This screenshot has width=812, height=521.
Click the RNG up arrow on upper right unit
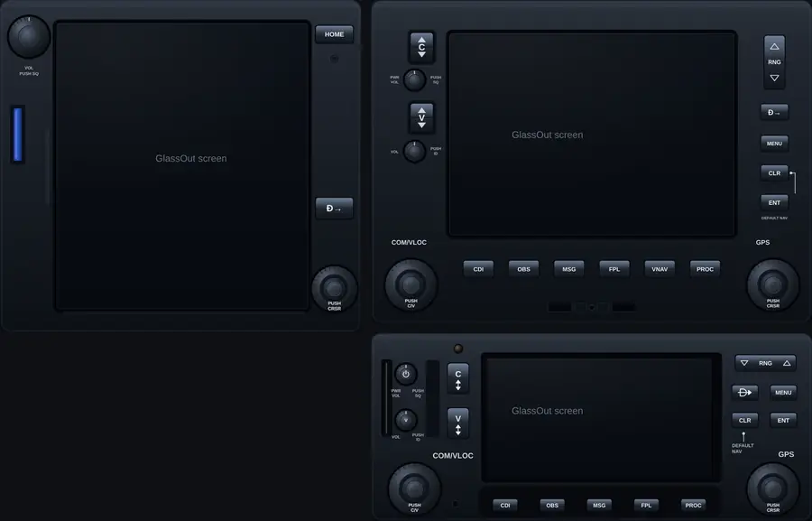click(774, 47)
